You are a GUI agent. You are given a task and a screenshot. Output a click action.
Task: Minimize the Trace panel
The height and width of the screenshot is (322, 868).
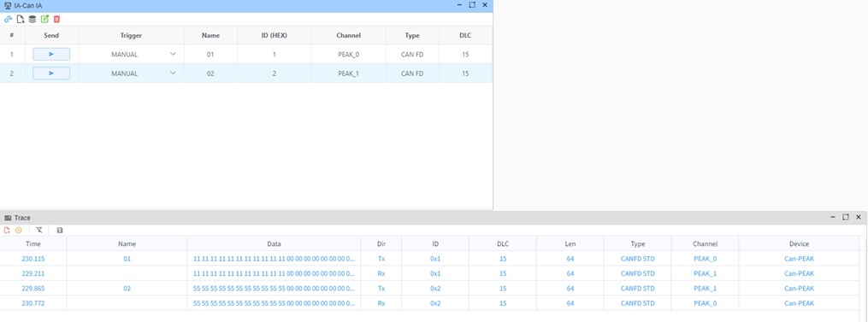833,218
